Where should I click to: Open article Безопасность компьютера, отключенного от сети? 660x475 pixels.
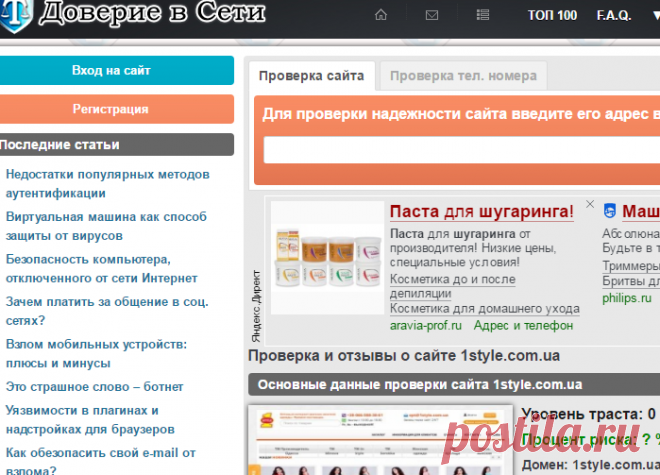point(101,269)
